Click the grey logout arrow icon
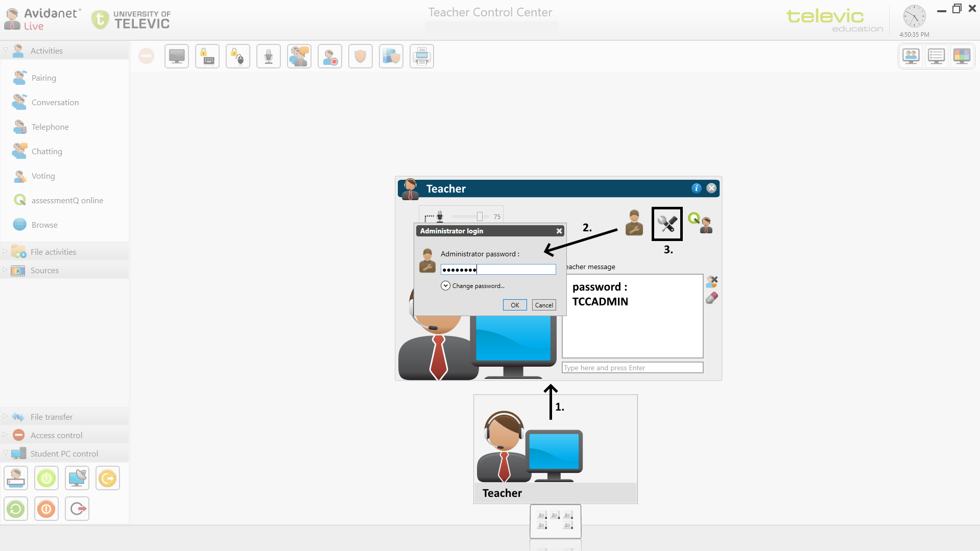 pos(77,509)
